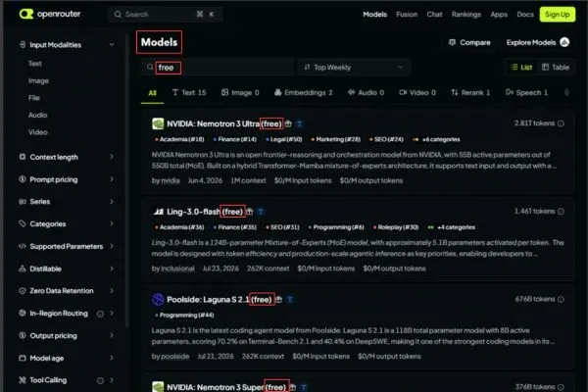Image resolution: width=588 pixels, height=392 pixels.
Task: Click the Ling-3.0-flash model logo
Action: coord(158,212)
